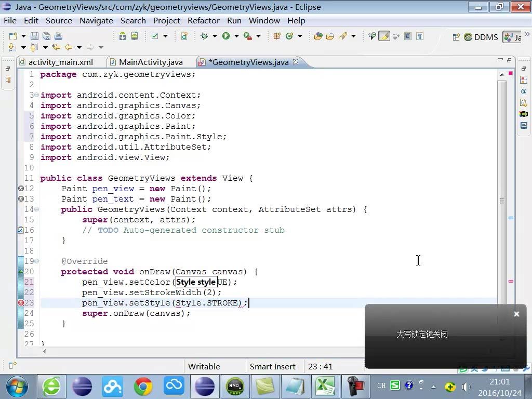Open the Refactor menu
The width and height of the screenshot is (532, 399).
coord(204,20)
